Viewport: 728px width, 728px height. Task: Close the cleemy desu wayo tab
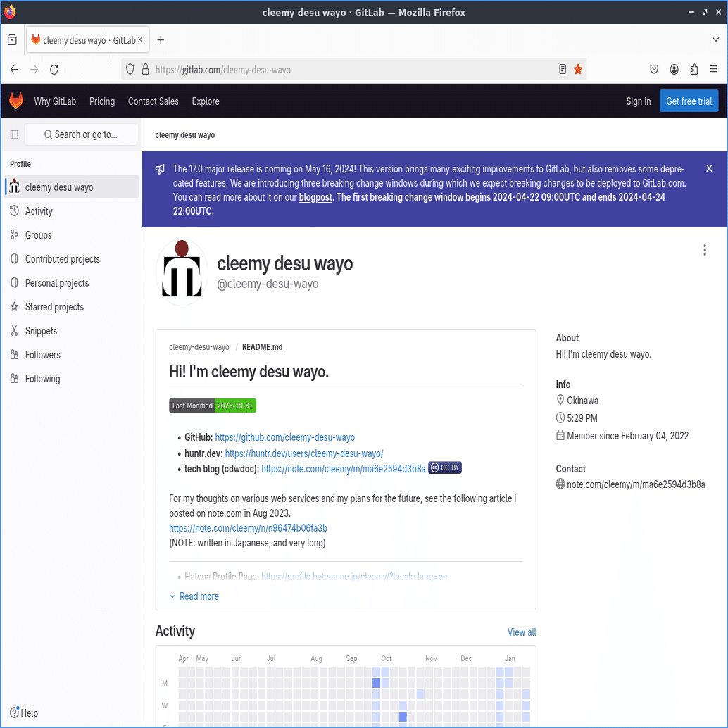tap(139, 40)
